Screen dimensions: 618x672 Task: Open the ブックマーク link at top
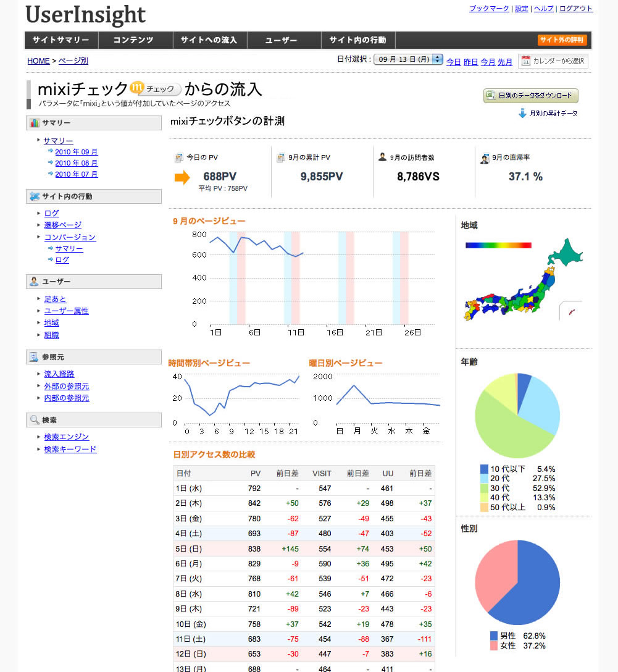click(489, 9)
